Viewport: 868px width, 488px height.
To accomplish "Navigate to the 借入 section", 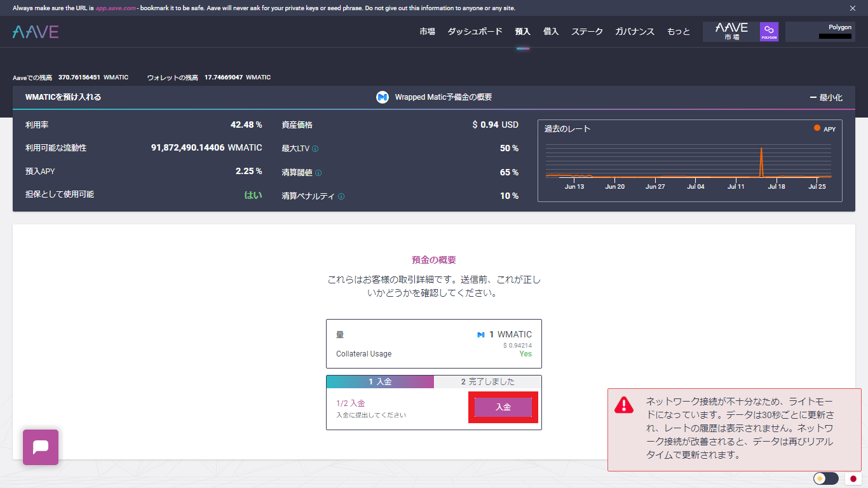I will point(550,30).
